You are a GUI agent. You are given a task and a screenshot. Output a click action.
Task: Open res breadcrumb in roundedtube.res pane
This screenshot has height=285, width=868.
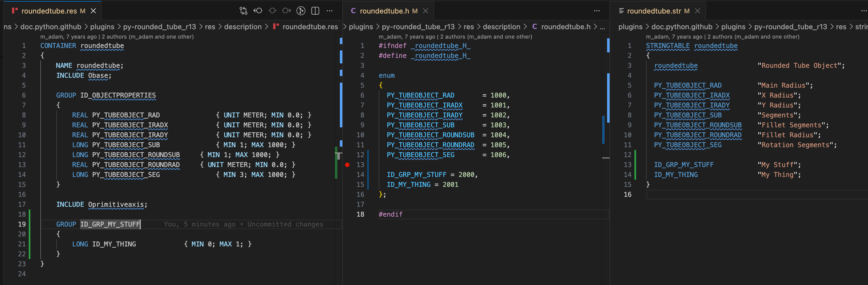(x=210, y=26)
